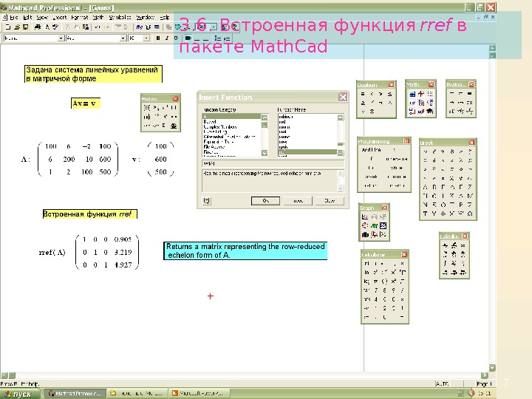
Task: Click capital M (Mu) in Greek palette
Action: (x=470, y=196)
